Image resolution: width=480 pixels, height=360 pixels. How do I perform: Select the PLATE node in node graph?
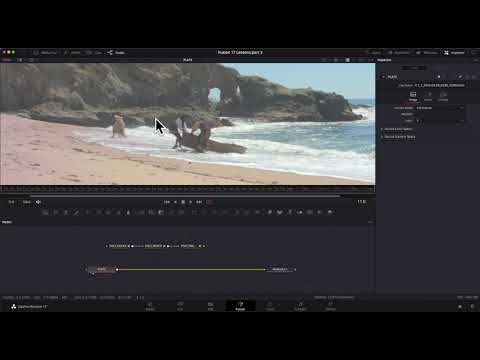pyautogui.click(x=102, y=269)
